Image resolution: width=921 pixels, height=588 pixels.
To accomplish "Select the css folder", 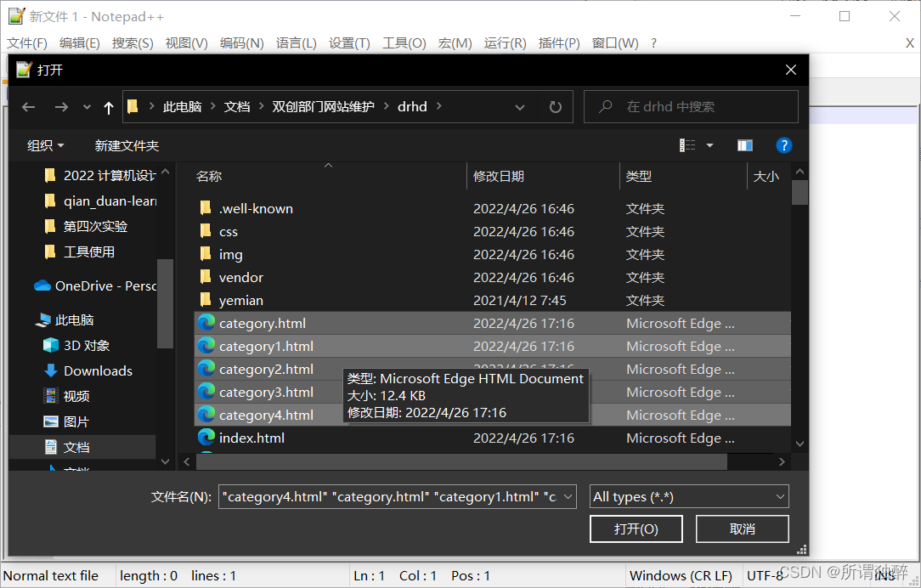I will (x=492, y=231).
